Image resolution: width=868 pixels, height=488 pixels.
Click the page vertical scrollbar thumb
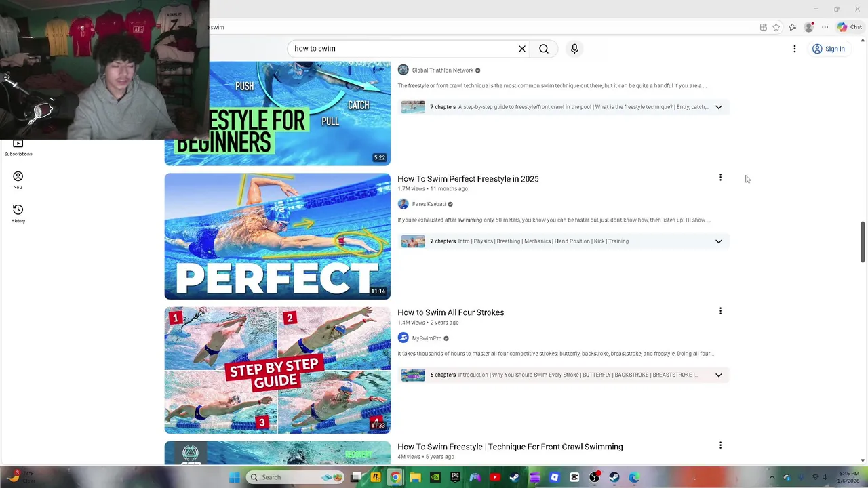click(x=863, y=242)
